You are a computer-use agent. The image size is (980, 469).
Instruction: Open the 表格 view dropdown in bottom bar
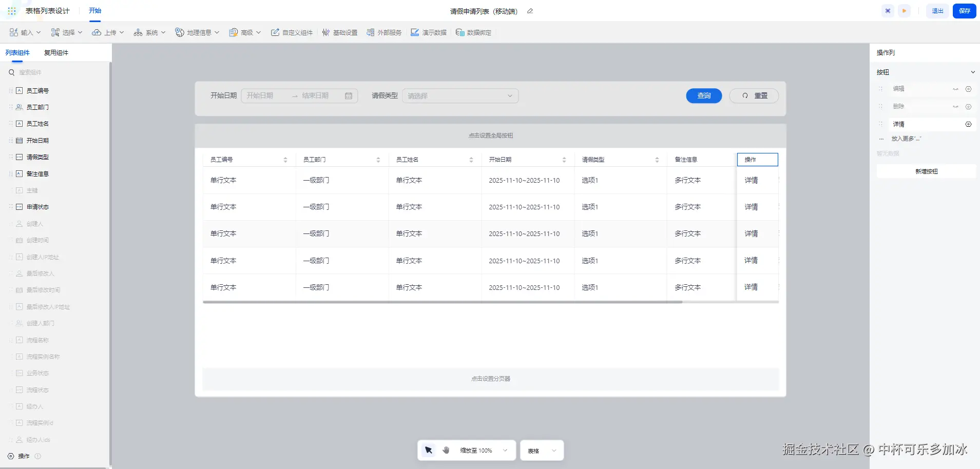[x=542, y=451]
